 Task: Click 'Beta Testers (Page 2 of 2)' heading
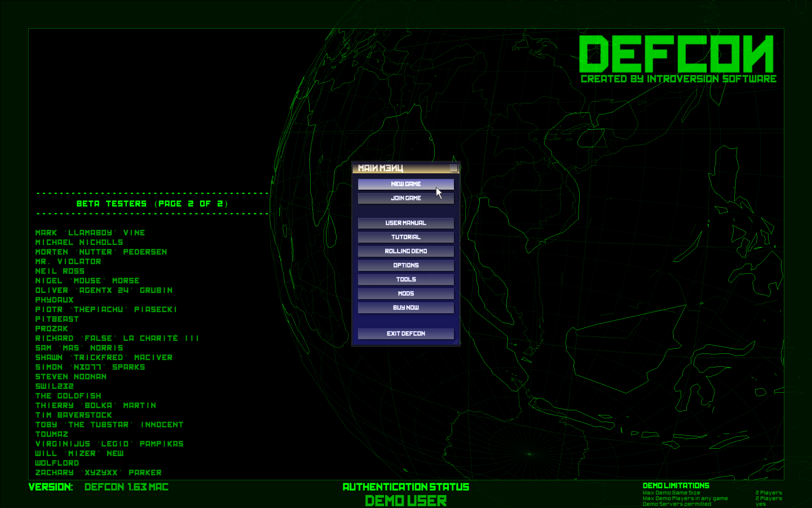pos(152,204)
